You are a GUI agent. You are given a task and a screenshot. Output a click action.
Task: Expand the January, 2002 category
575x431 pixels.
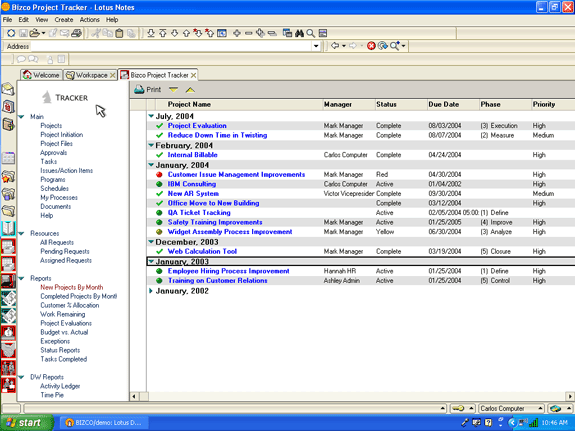pos(151,291)
